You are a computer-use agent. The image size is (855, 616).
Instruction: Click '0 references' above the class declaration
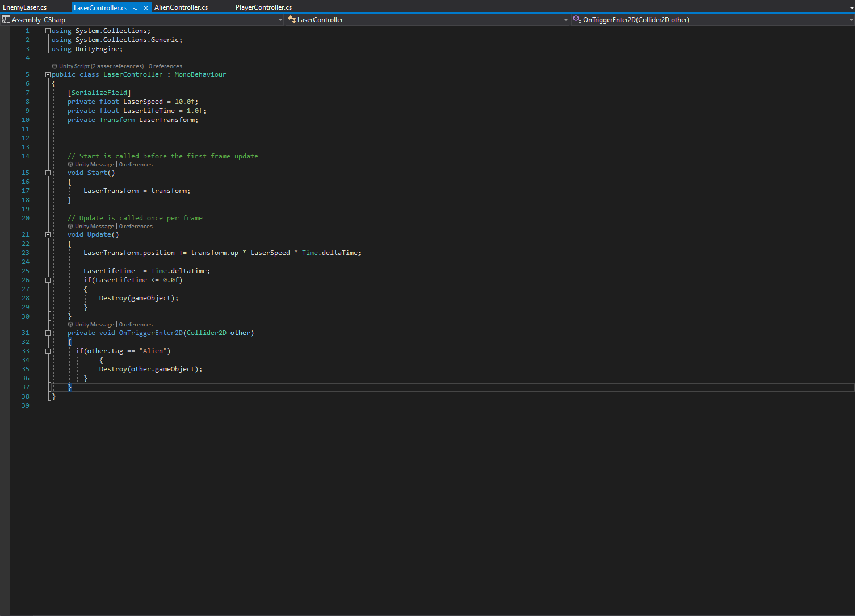[165, 66]
